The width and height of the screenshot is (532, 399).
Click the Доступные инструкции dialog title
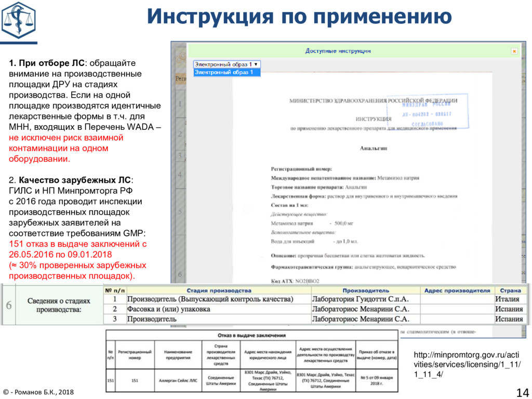point(338,51)
